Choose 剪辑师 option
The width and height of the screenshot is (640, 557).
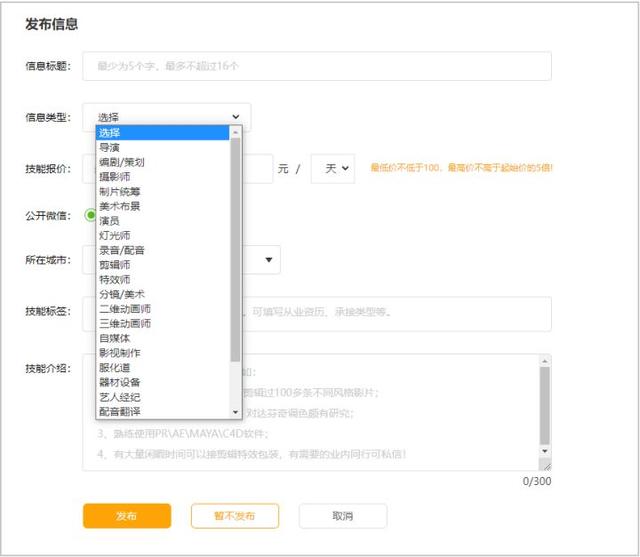(162, 265)
